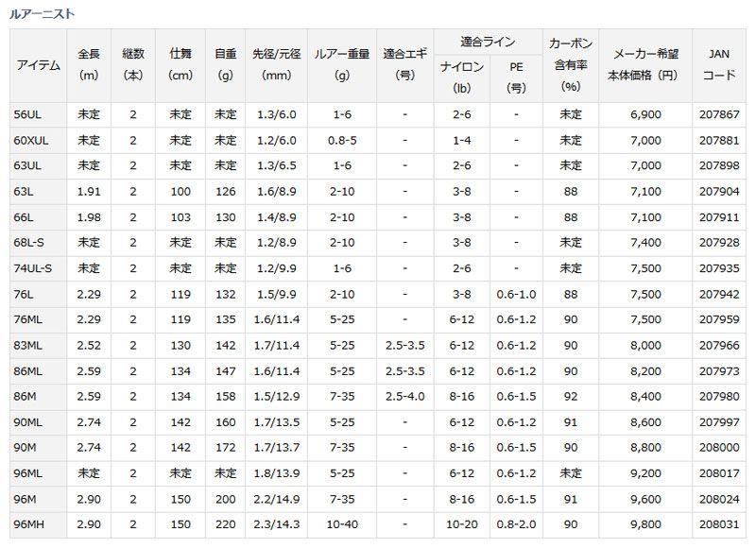This screenshot has width=756, height=548.
Task: Click the 継数 (本) column header
Action: (x=133, y=65)
